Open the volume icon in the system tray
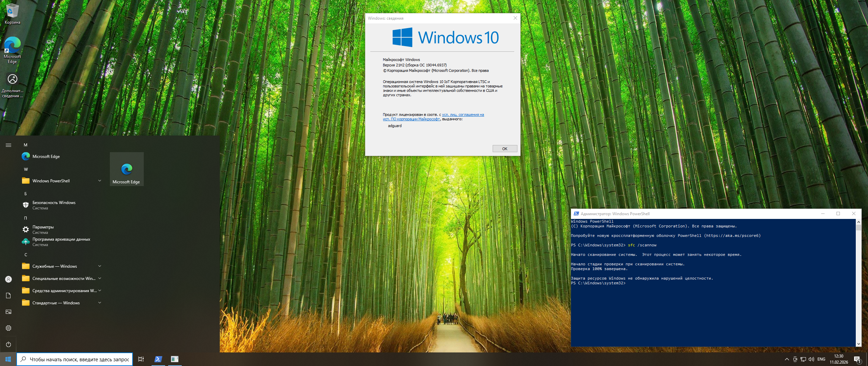Viewport: 868px width, 366px height. tap(811, 359)
